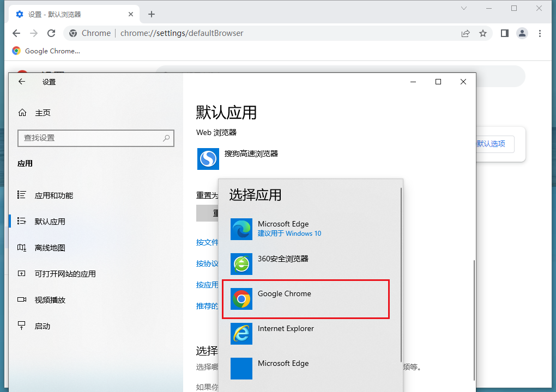Open the 主页 home icon in Settings

[x=22, y=113]
